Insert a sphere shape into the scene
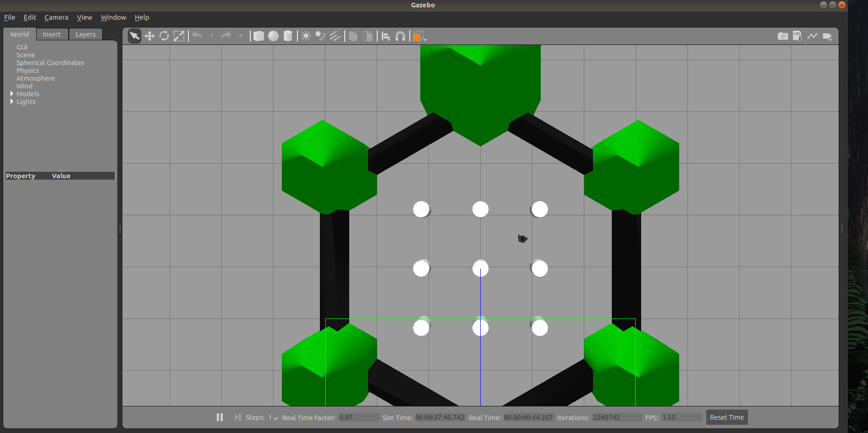Viewport: 868px width, 433px height. point(273,35)
